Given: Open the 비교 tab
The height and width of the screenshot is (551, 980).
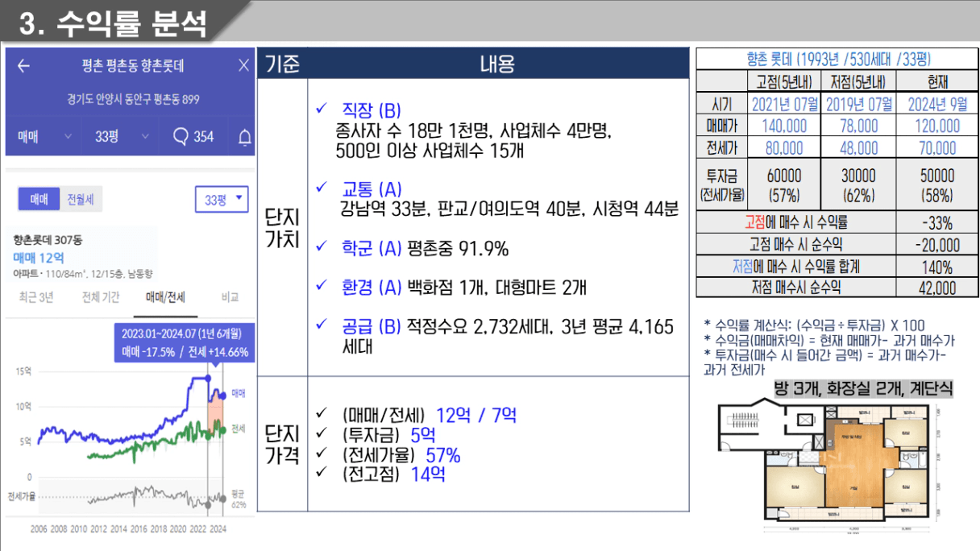Looking at the screenshot, I should click(230, 297).
